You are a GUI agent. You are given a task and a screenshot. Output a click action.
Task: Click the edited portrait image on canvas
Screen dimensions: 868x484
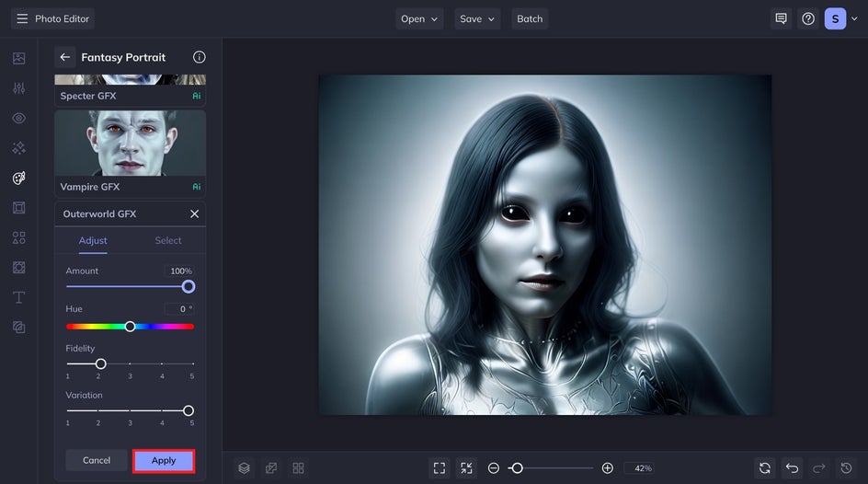coord(544,245)
